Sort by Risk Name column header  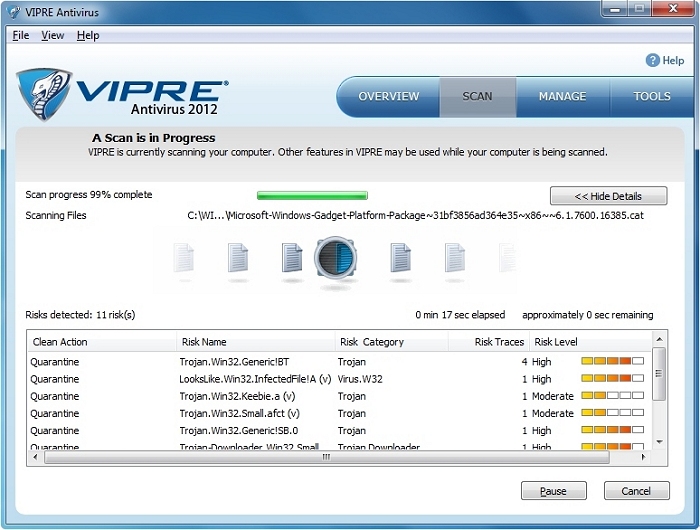pyautogui.click(x=255, y=342)
